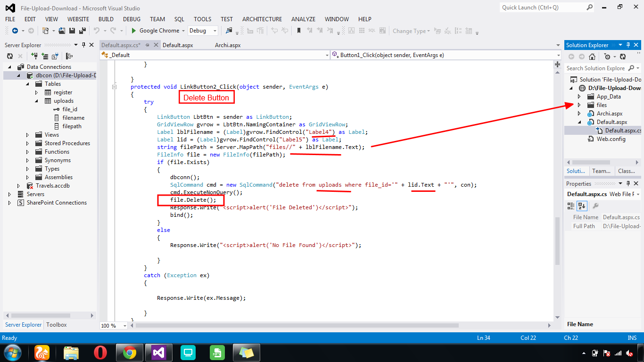Close the Server Explorer panel
This screenshot has width=644, height=362.
pos(91,45)
